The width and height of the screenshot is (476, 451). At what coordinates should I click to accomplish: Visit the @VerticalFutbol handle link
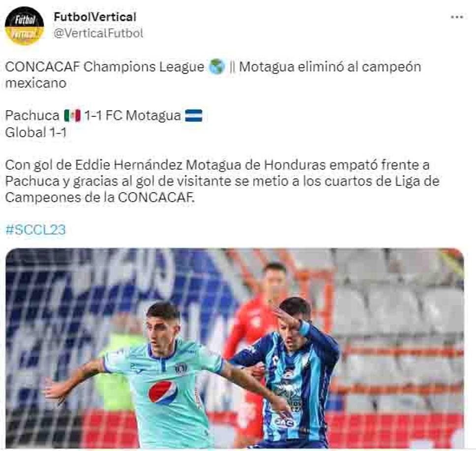[x=98, y=33]
